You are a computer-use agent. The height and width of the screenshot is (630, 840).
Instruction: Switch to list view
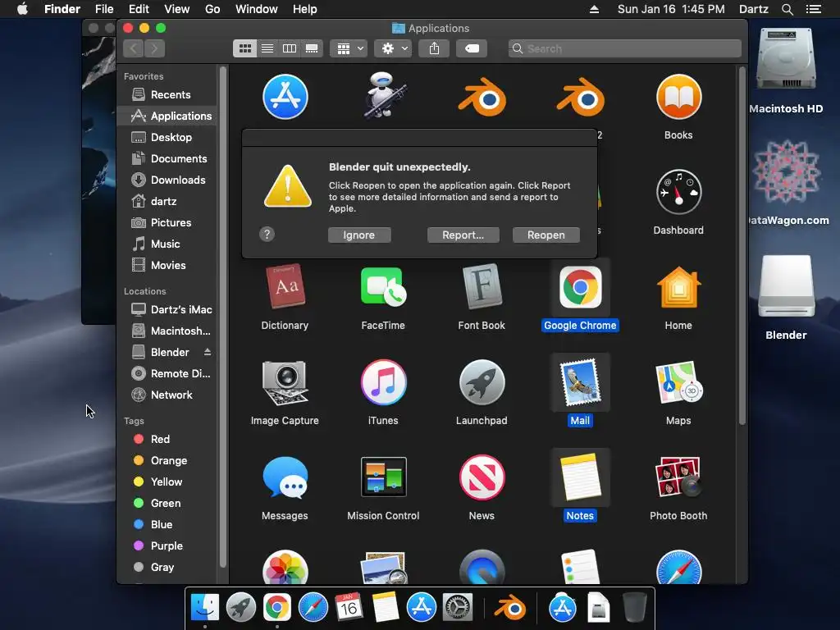(x=267, y=48)
